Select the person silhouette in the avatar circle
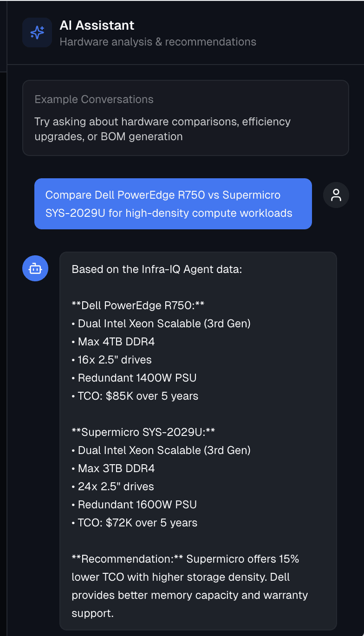 tap(336, 195)
